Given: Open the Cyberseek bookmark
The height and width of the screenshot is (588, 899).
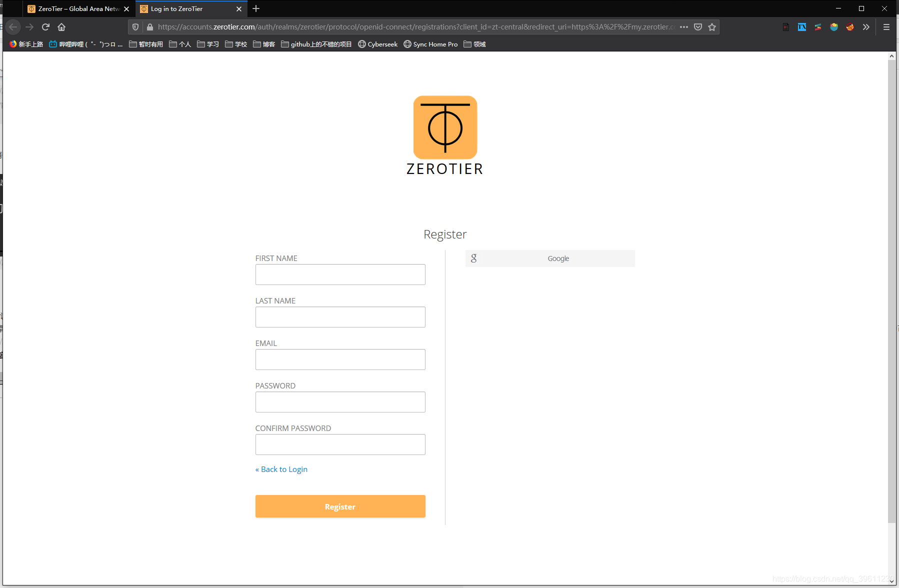Looking at the screenshot, I should click(378, 44).
